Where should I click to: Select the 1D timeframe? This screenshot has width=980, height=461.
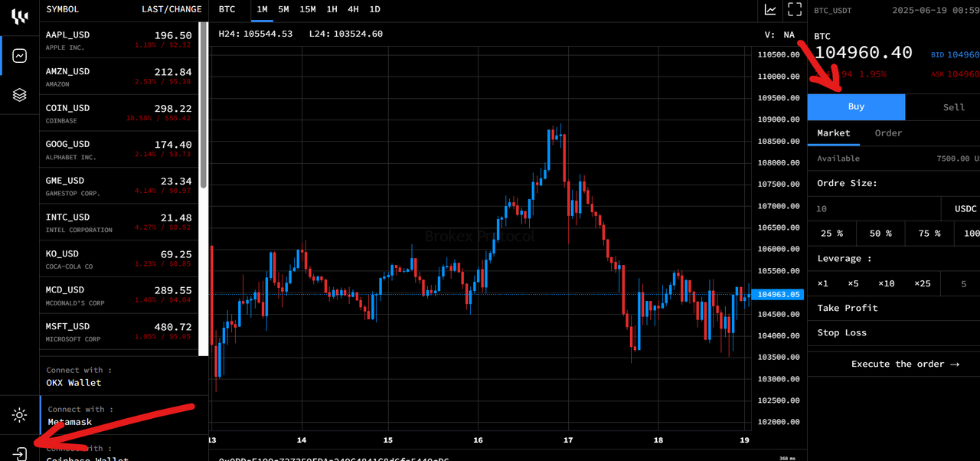pyautogui.click(x=374, y=9)
